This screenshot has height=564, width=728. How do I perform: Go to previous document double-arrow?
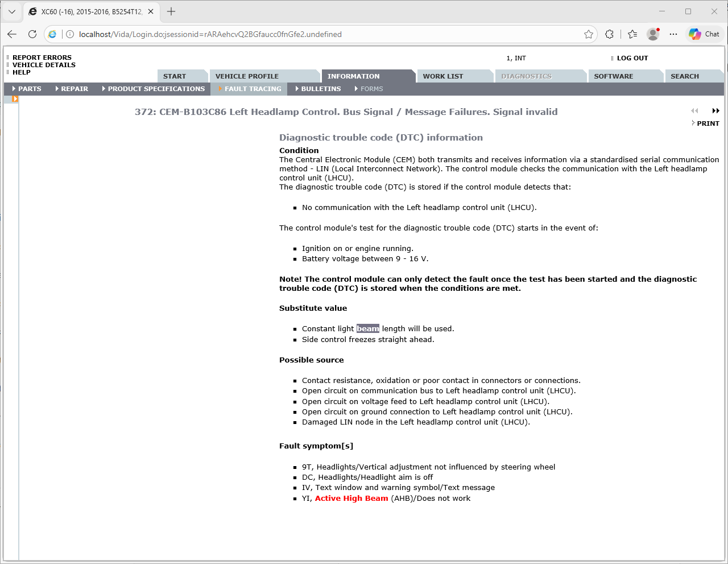click(694, 111)
